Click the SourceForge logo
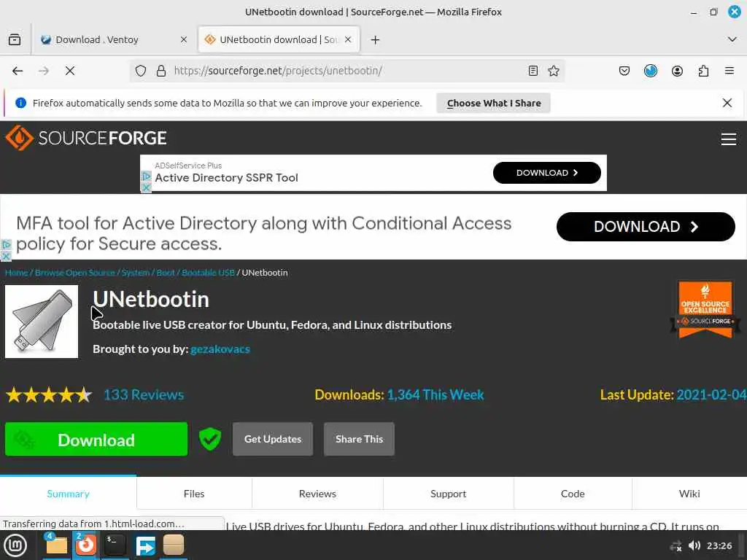This screenshot has width=747, height=560. (x=86, y=138)
